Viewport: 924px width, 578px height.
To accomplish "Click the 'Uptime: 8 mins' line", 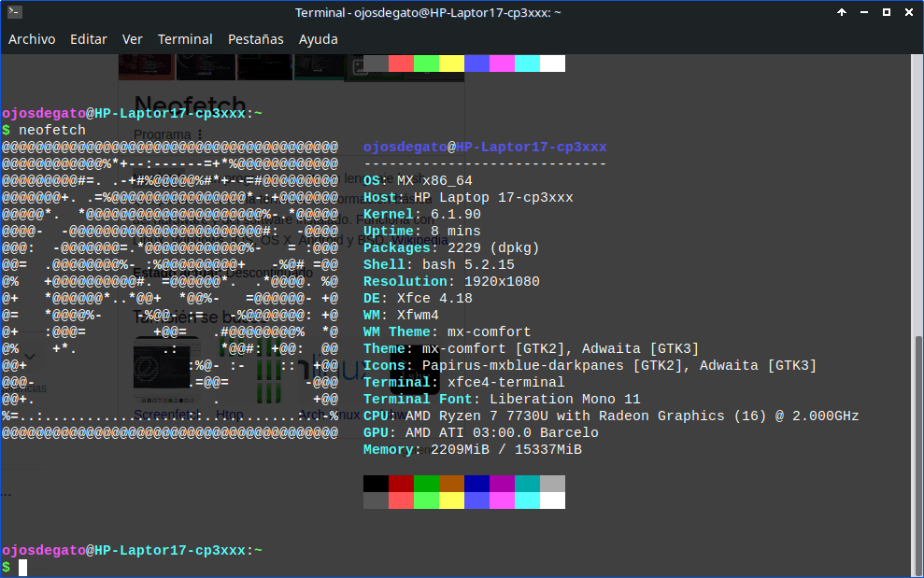I will pyautogui.click(x=422, y=231).
